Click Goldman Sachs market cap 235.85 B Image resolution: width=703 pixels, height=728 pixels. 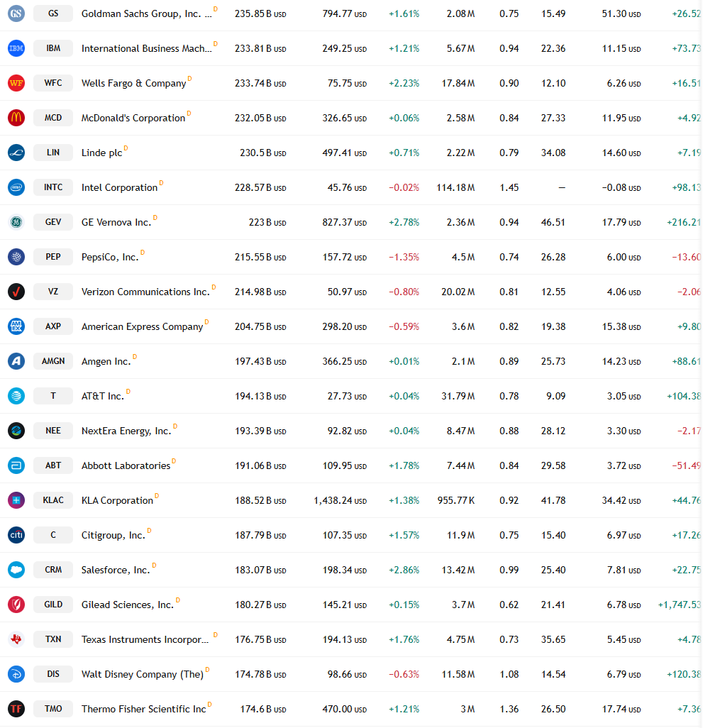[260, 14]
